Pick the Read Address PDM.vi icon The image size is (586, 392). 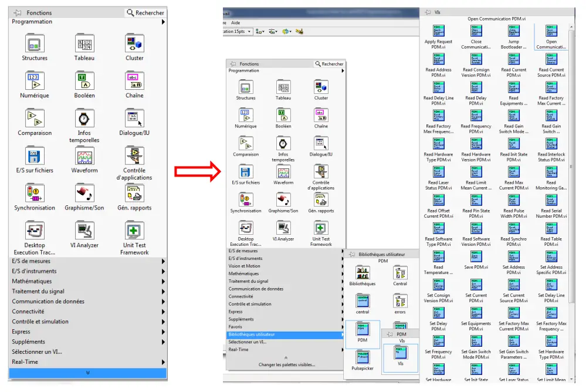[438, 59]
